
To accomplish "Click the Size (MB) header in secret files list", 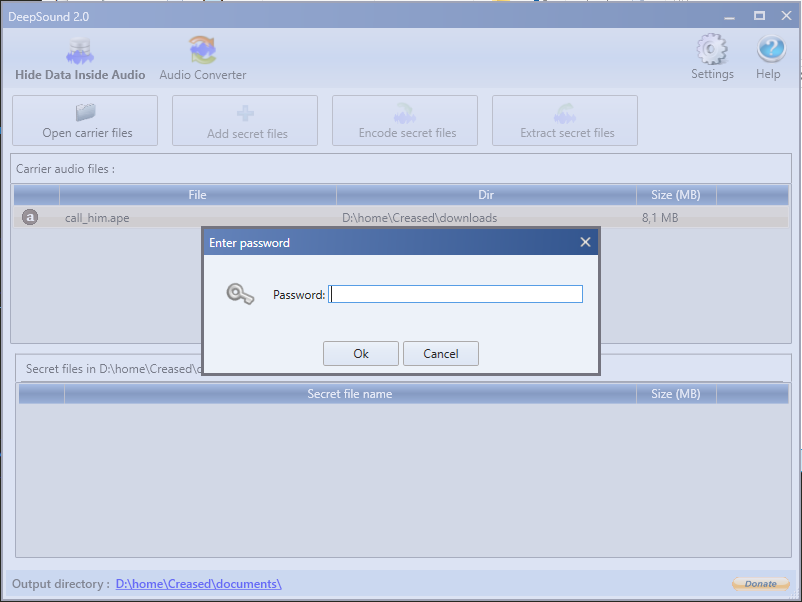I will point(676,394).
